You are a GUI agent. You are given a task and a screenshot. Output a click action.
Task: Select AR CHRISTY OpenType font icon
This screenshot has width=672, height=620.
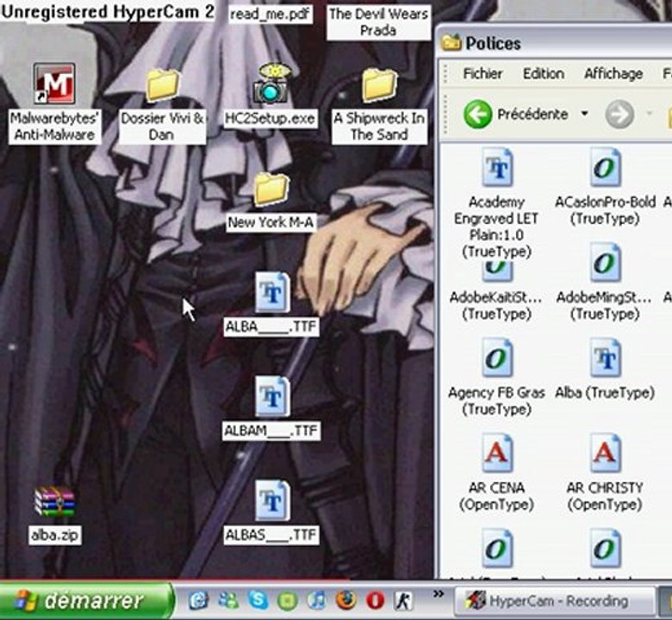point(605,453)
